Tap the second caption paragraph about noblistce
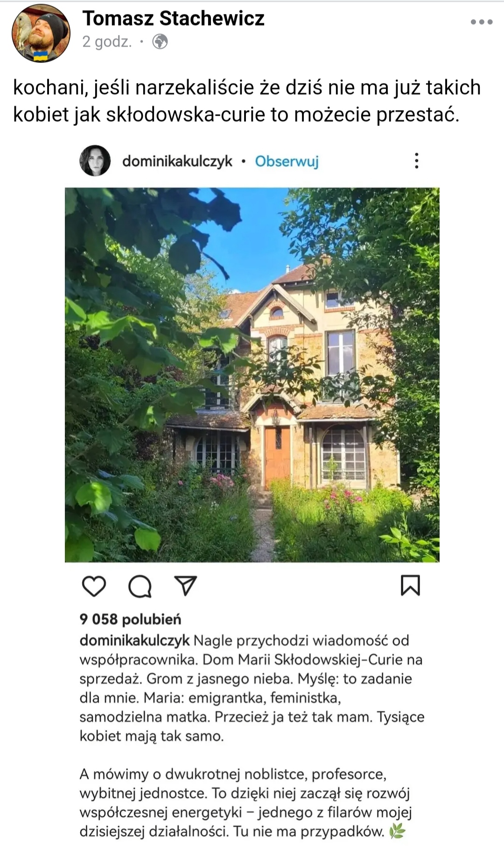Image resolution: width=504 pixels, height=849 pixels. 245,802
